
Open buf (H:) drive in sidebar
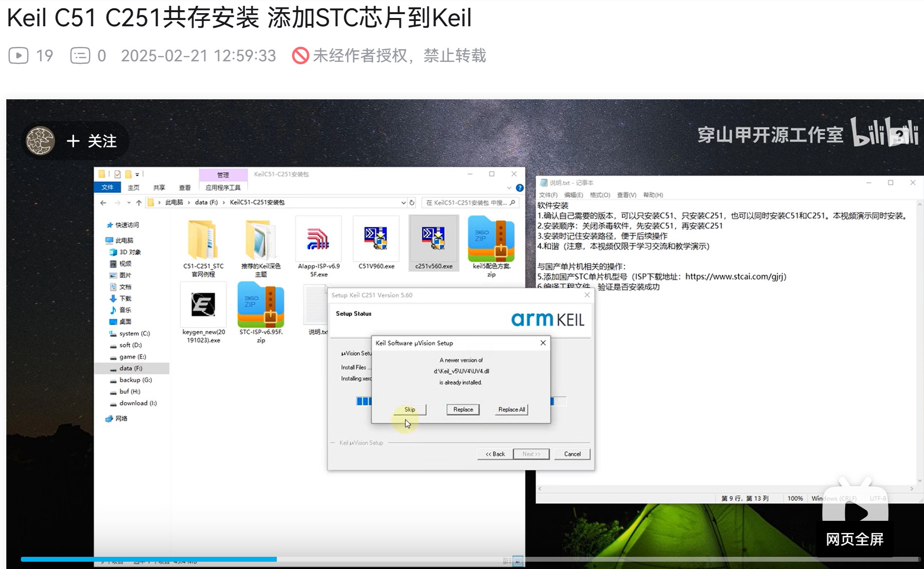click(x=125, y=392)
